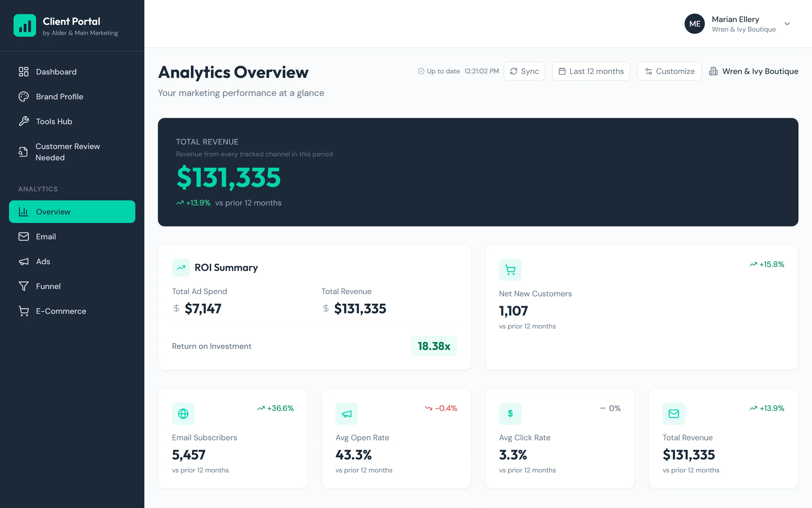Click the Funnel filter icon in sidebar

point(23,286)
